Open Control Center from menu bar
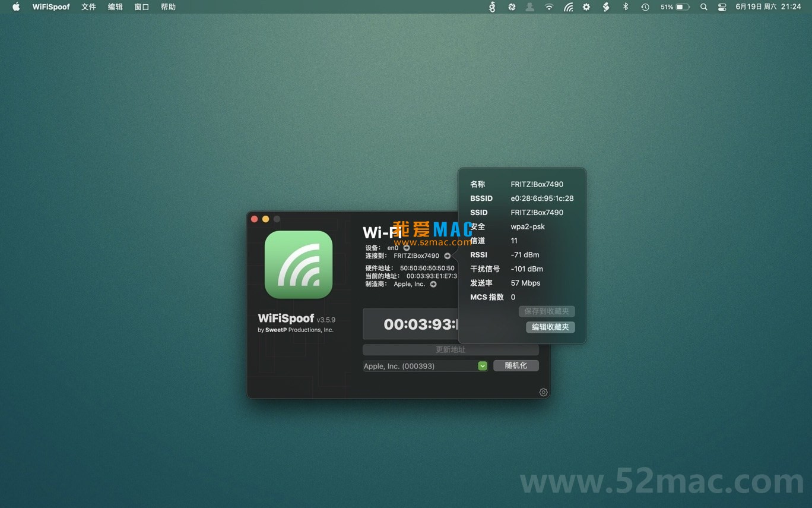Image resolution: width=812 pixels, height=508 pixels. 722,7
